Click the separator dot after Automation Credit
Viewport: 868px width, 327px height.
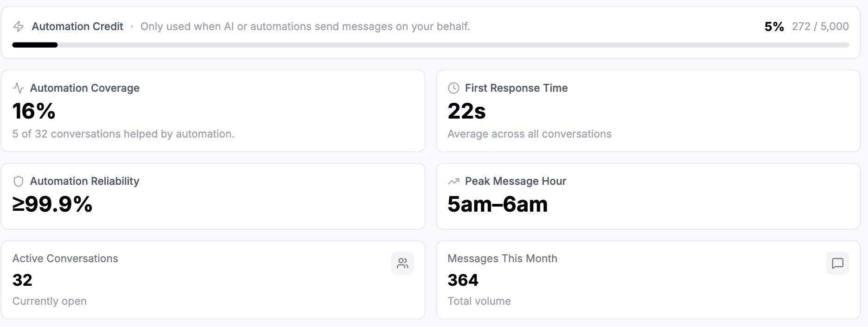coord(132,26)
